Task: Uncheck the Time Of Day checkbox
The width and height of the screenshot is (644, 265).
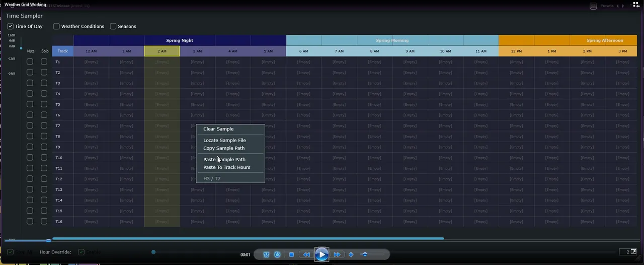Action: point(10,26)
